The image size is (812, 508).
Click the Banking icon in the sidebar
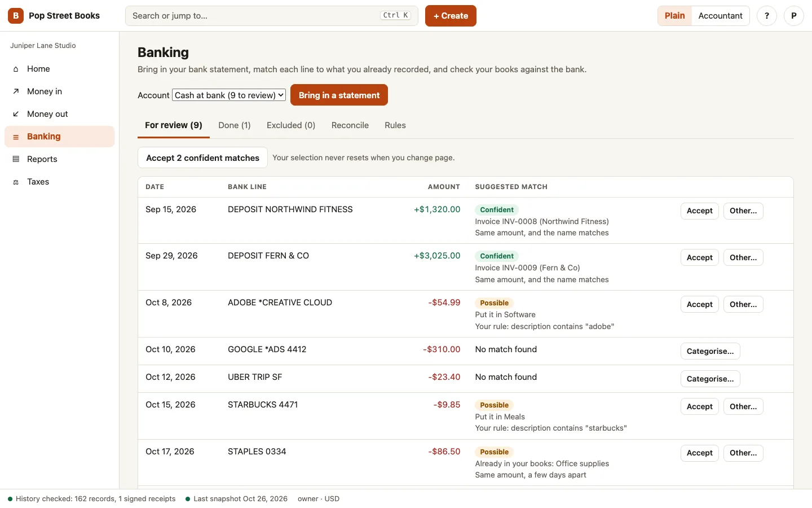tap(16, 137)
